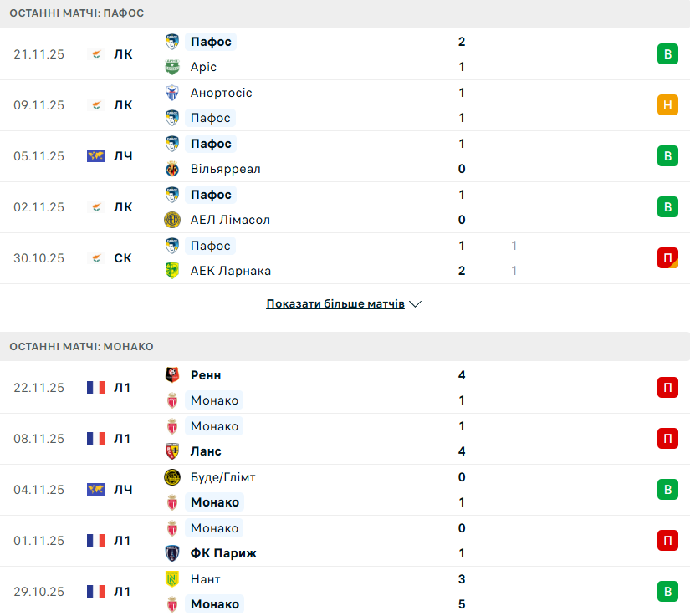Image resolution: width=690 pixels, height=616 pixels.
Task: Click the Anorthosis blue club crest
Action: (x=172, y=93)
